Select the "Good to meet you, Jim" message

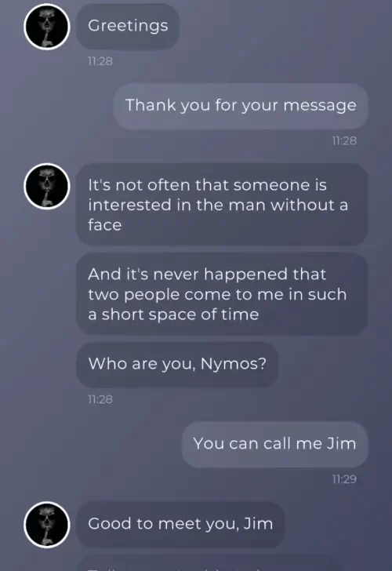tap(180, 525)
